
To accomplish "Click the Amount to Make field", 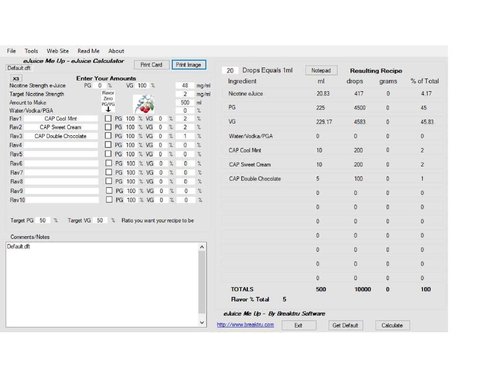I will [x=185, y=102].
